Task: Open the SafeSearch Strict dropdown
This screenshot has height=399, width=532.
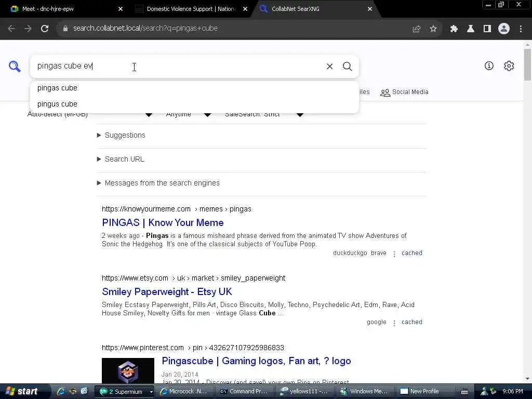Action: click(264, 114)
